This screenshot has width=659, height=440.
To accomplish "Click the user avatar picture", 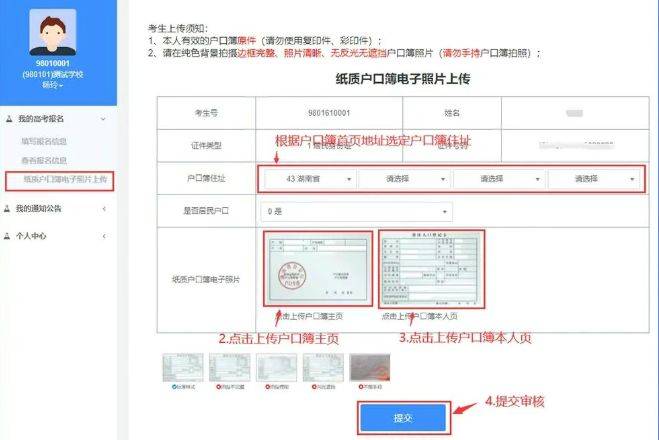I will pos(58,36).
